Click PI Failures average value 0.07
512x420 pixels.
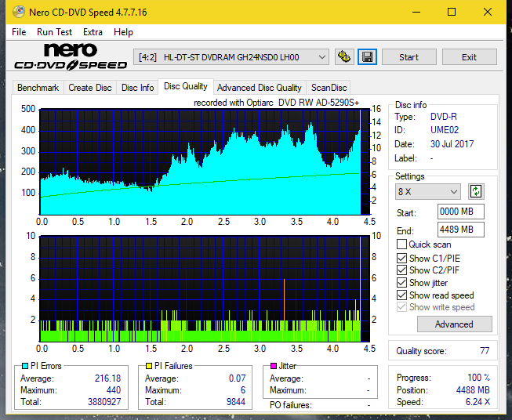237,378
